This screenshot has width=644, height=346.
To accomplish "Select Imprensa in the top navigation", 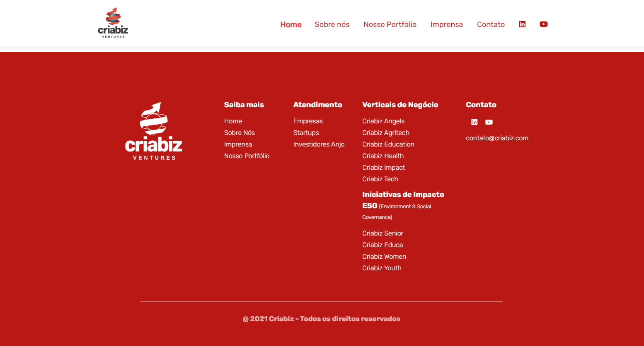I will (x=446, y=24).
